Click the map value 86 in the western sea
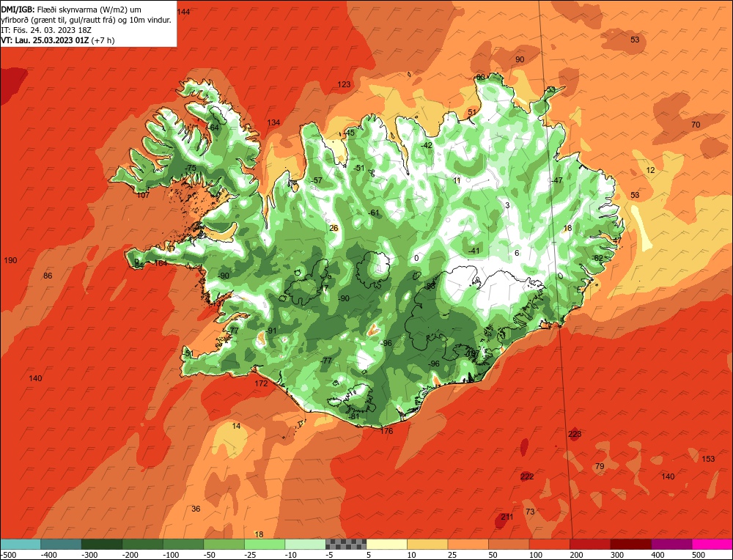This screenshot has height=560, width=733. pos(48,276)
